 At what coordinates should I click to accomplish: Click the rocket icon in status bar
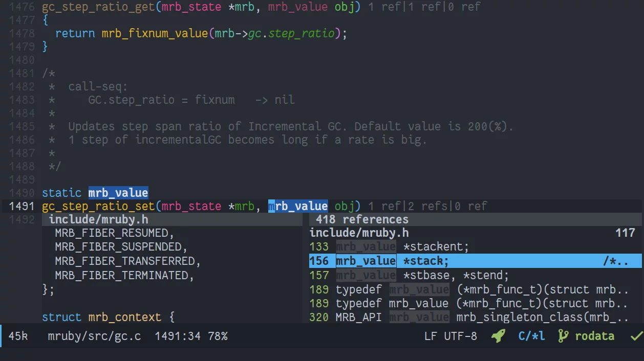498,336
